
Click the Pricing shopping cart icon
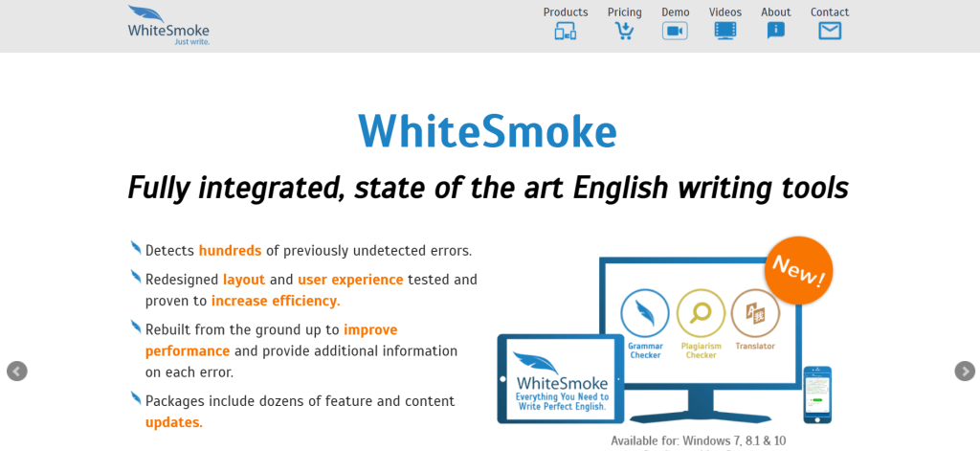[624, 31]
